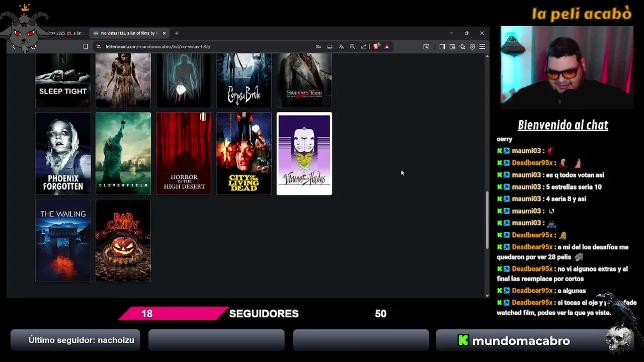This screenshot has width=644, height=362.
Task: Click the streamer webcam feed
Action: click(x=567, y=68)
